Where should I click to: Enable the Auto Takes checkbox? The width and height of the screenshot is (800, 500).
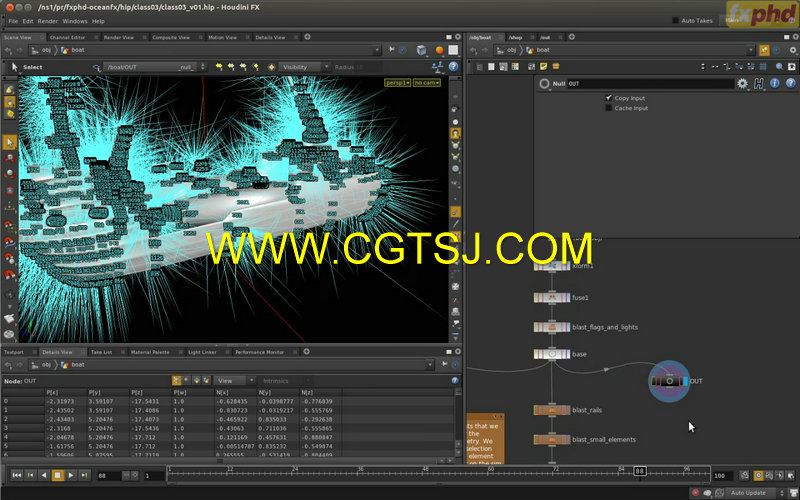coord(676,20)
